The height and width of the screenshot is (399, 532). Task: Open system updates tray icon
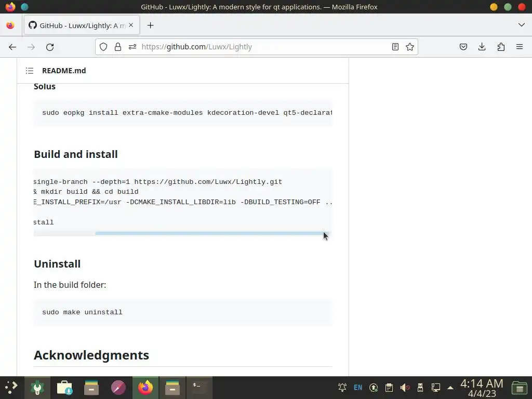tap(374, 388)
